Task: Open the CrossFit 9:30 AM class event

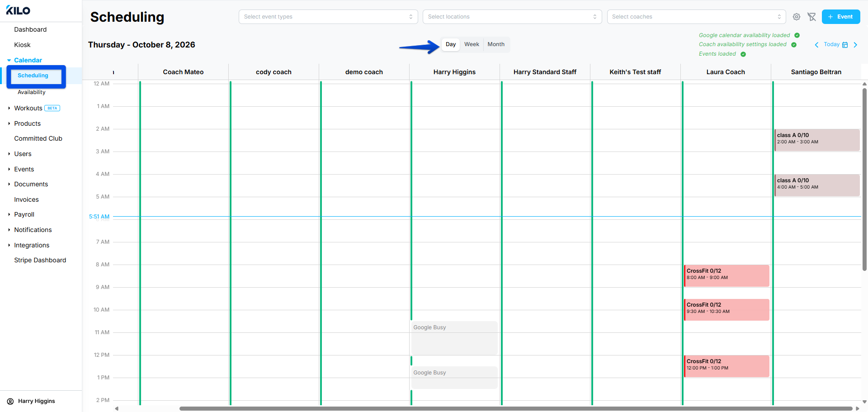Action: tap(726, 310)
